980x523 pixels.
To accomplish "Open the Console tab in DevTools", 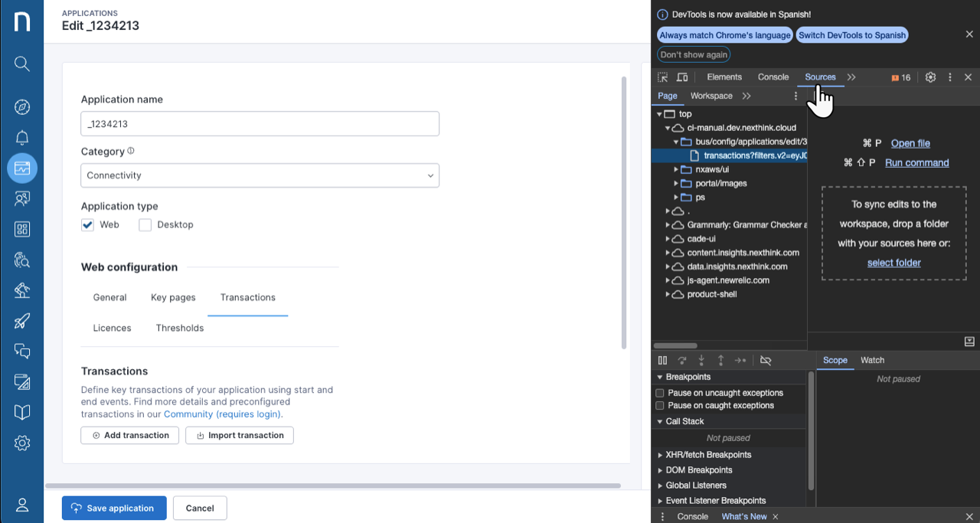I will pyautogui.click(x=773, y=77).
